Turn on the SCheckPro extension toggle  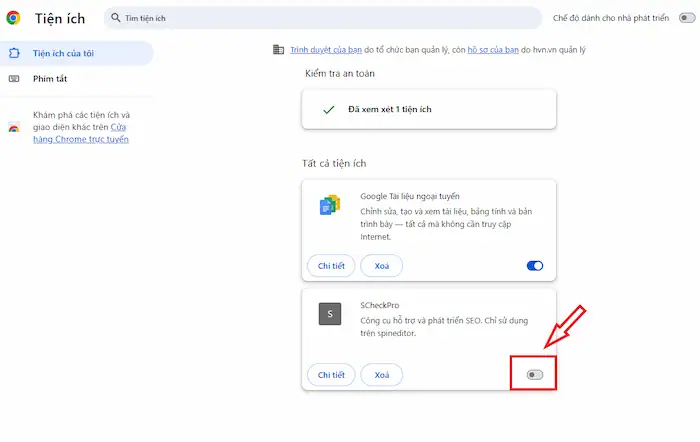534,374
